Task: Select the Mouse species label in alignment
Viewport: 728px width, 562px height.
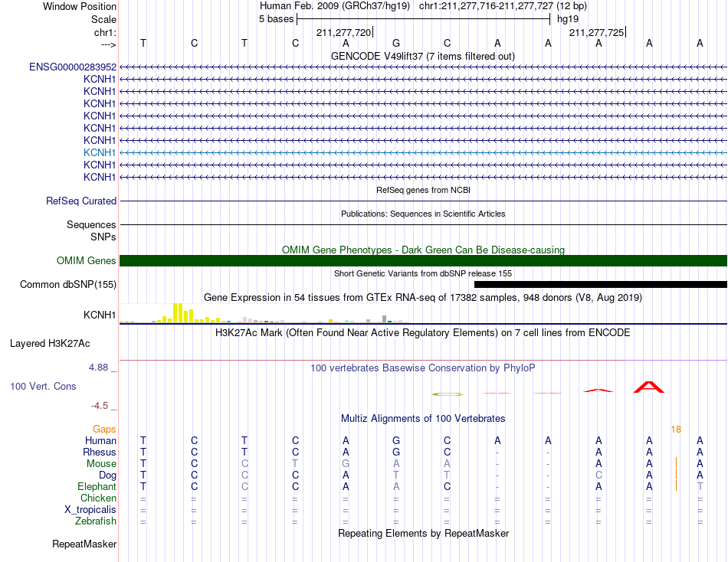Action: tap(101, 464)
